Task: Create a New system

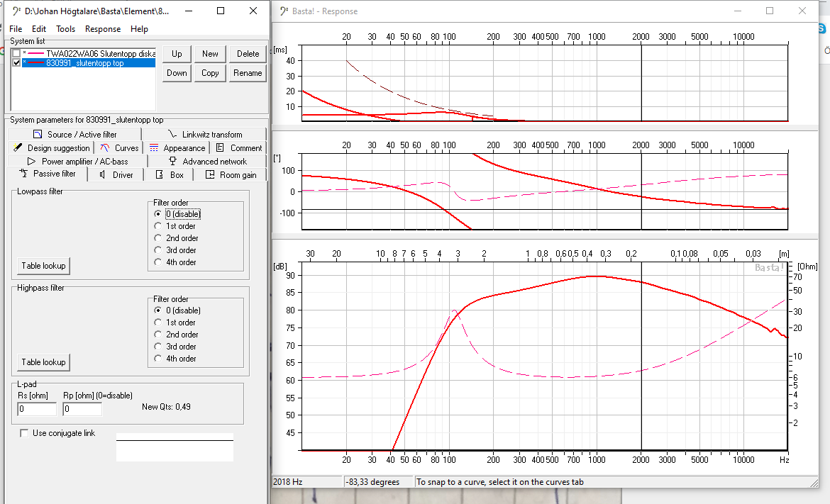Action: (x=210, y=54)
